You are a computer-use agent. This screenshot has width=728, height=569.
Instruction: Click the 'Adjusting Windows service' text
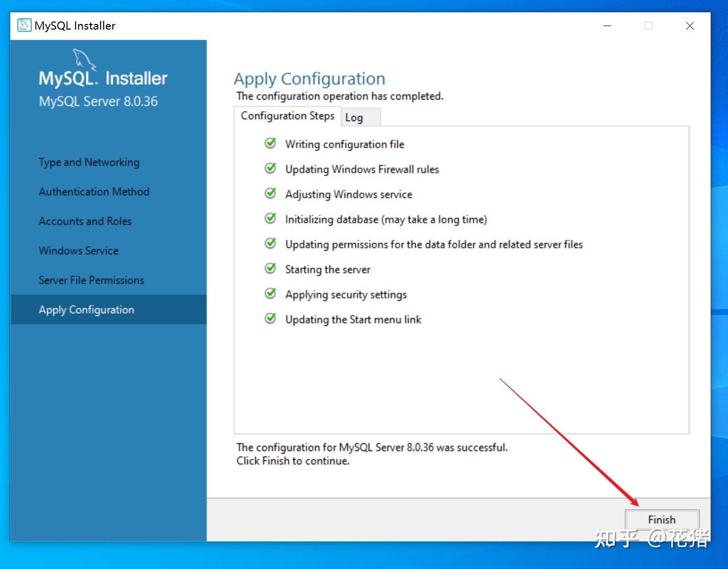(349, 195)
